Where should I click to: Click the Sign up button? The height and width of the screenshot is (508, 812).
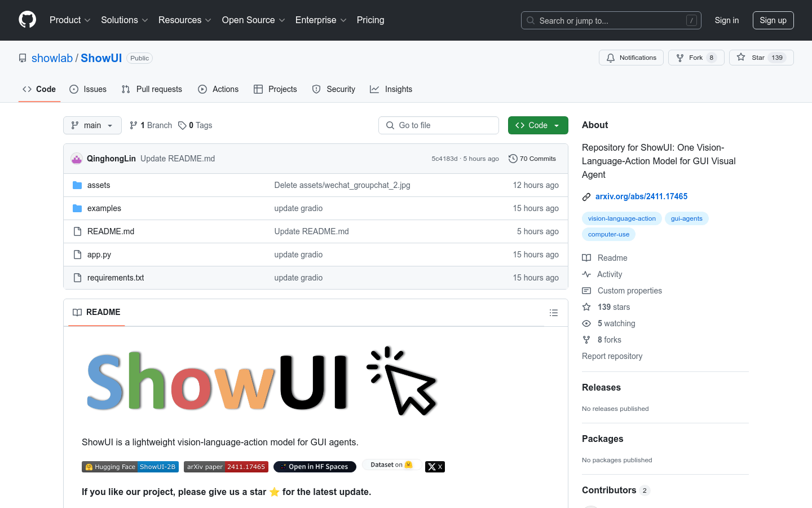(773, 20)
